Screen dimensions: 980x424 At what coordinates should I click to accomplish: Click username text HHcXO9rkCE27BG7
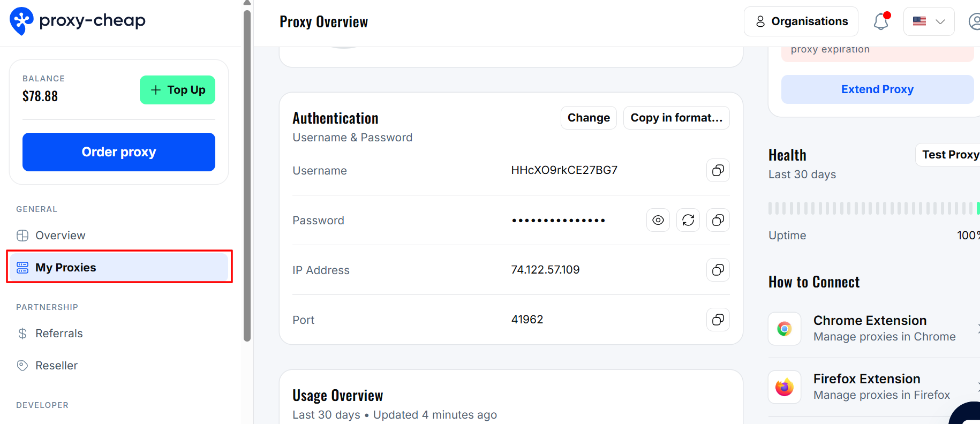[x=564, y=170]
